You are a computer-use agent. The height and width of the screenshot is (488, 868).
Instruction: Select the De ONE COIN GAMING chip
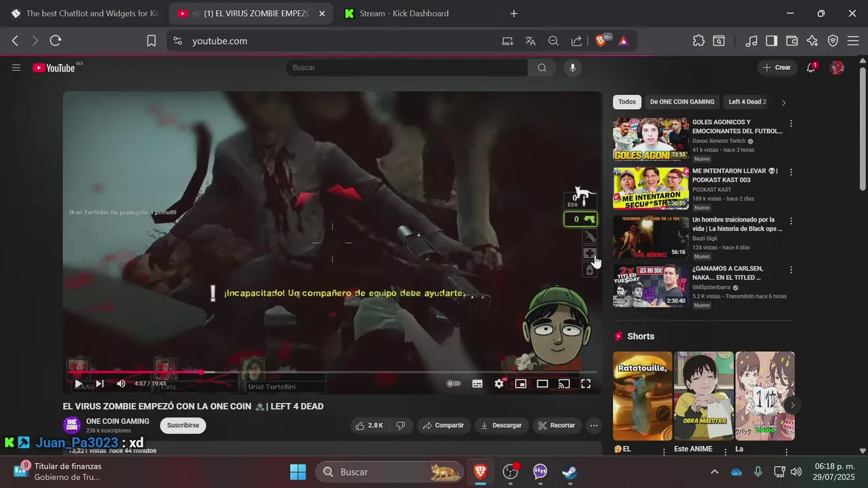[x=682, y=102]
